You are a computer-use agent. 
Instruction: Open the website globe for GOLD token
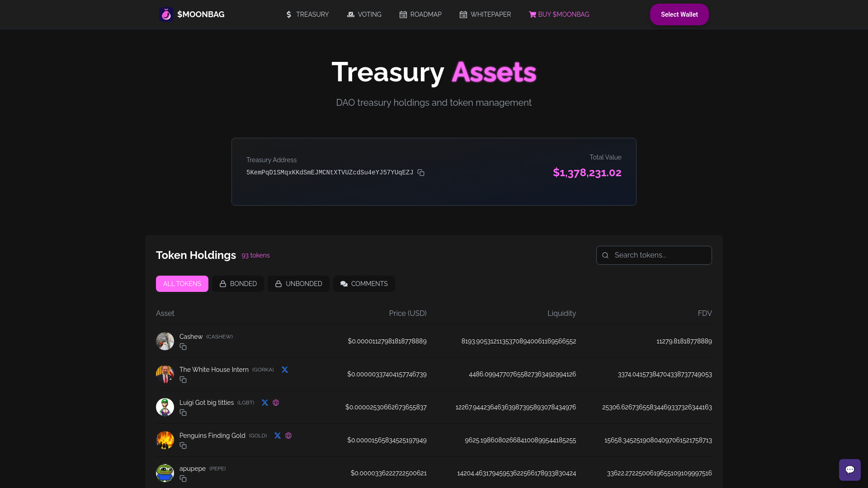288,436
